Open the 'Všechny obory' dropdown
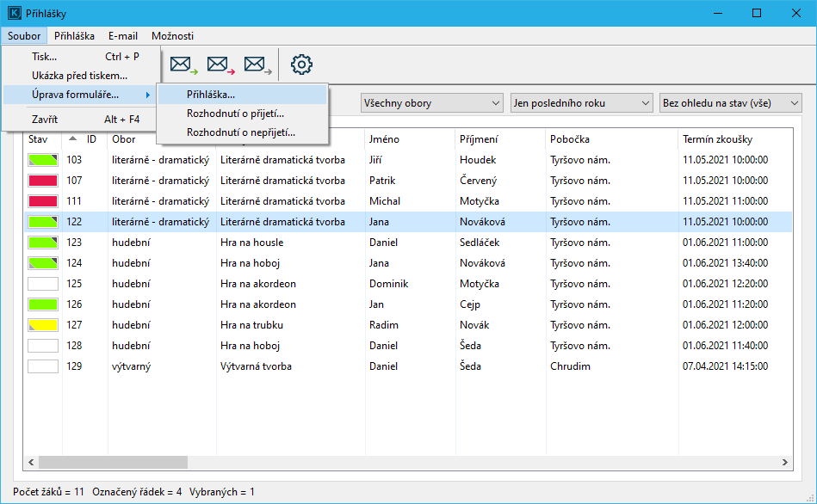This screenshot has width=817, height=504. point(431,103)
